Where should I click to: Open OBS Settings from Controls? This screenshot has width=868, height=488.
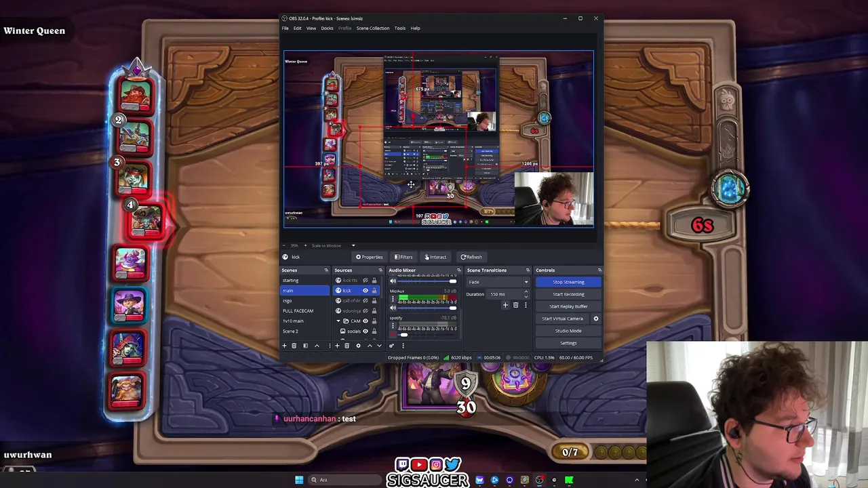(x=568, y=343)
